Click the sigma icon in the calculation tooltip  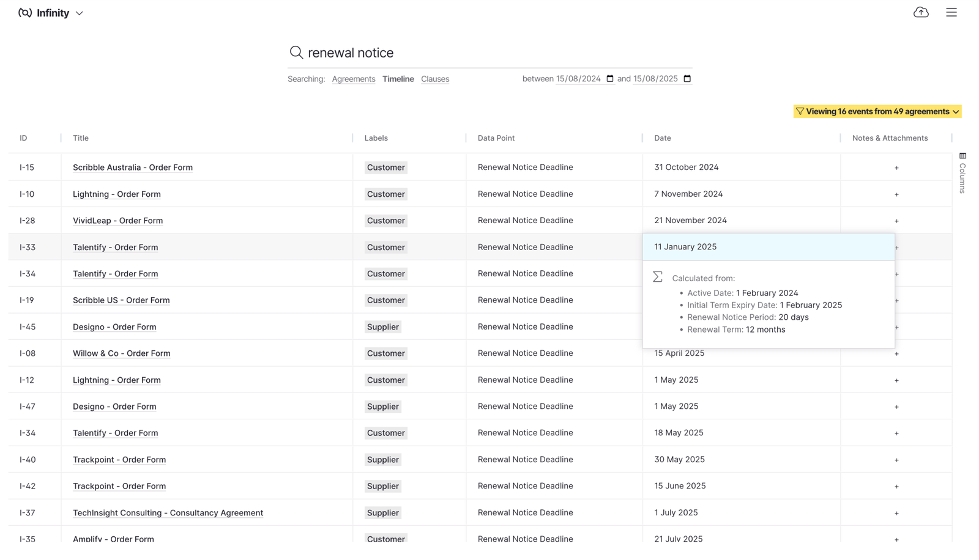tap(657, 276)
